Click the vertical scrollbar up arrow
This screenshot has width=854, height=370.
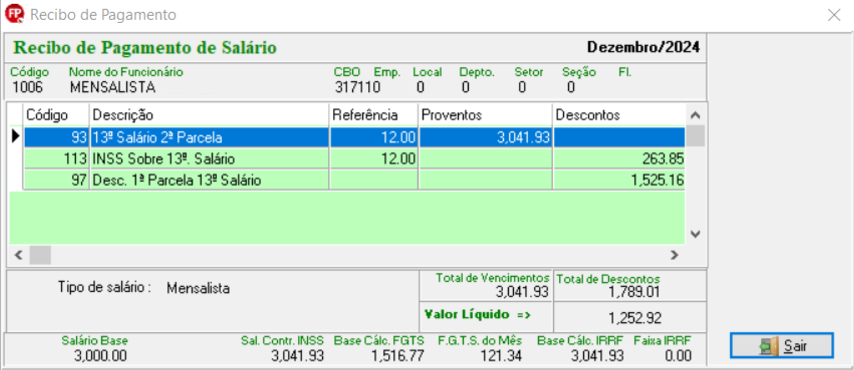[x=695, y=115]
